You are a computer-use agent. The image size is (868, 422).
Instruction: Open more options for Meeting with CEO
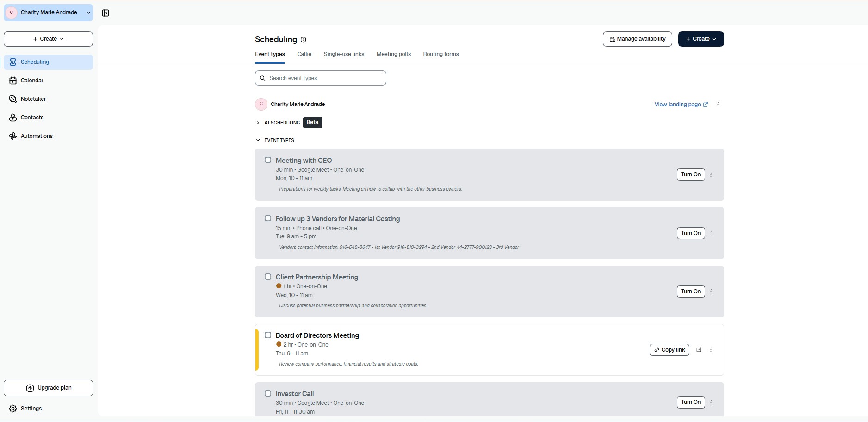click(x=711, y=174)
